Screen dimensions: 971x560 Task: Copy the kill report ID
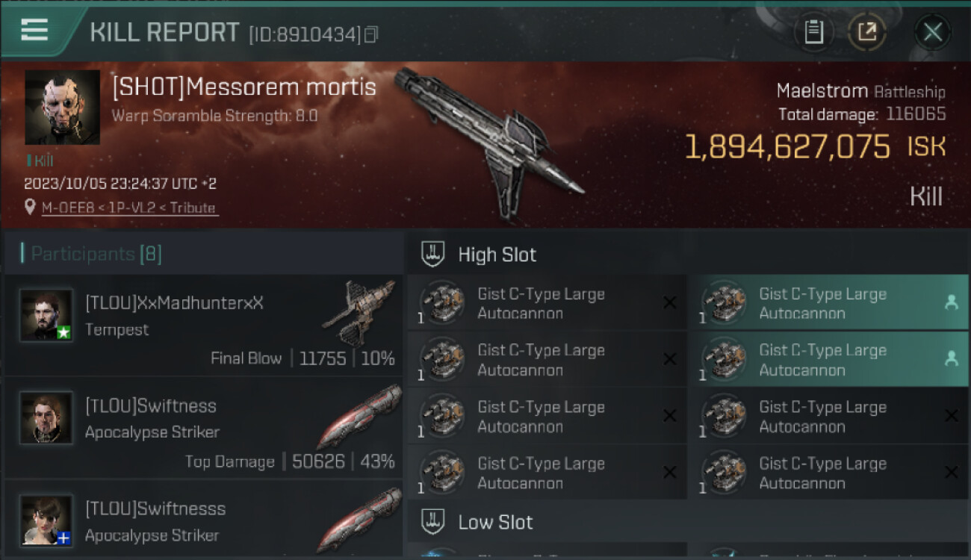[371, 34]
